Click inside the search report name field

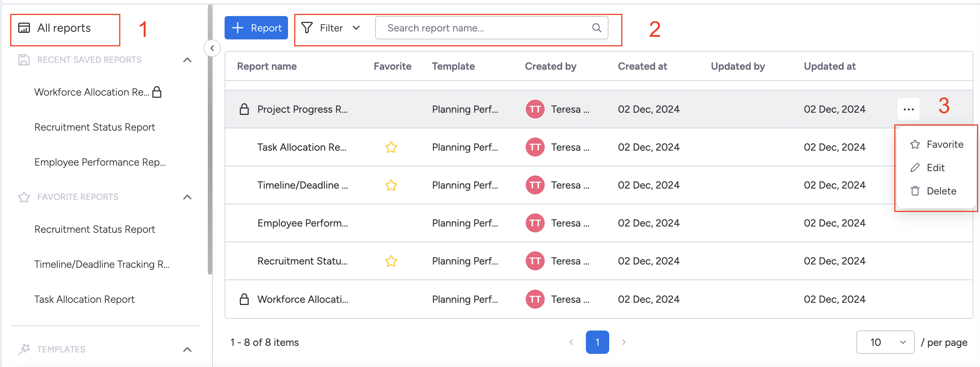pyautogui.click(x=475, y=27)
